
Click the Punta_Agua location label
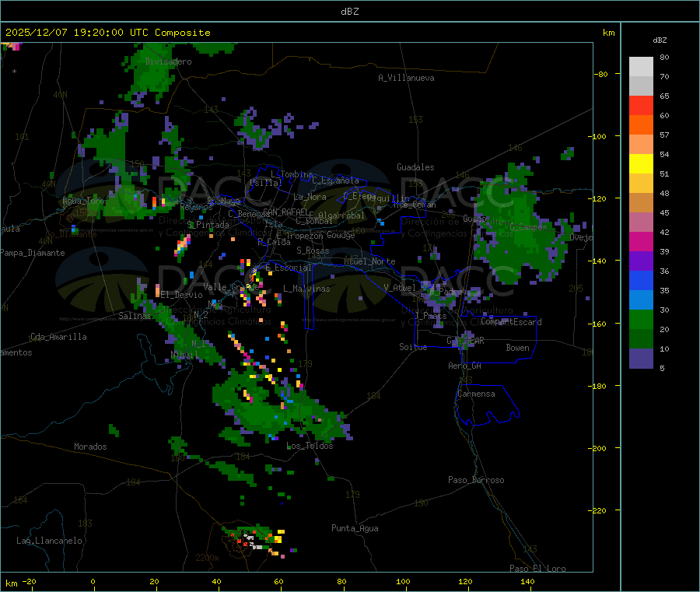[x=355, y=528]
